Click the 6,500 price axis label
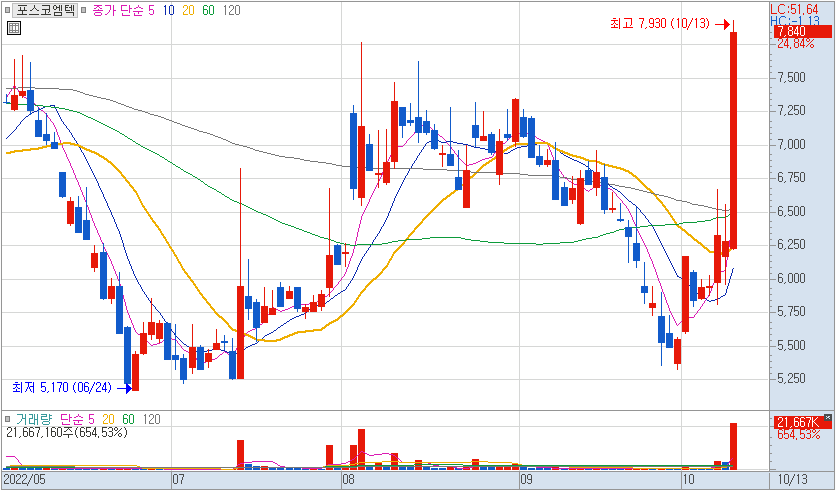The height and width of the screenshot is (490, 836). click(x=791, y=212)
